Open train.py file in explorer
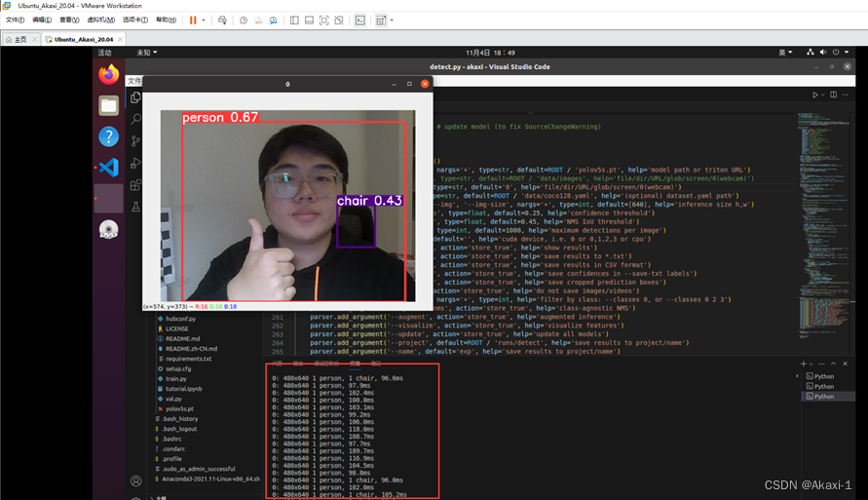 [x=176, y=379]
